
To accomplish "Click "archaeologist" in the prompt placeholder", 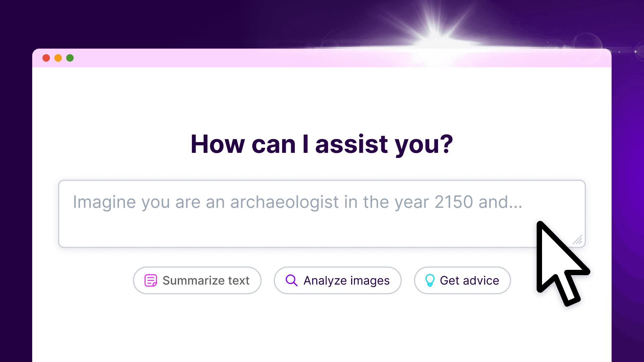I will [x=284, y=202].
